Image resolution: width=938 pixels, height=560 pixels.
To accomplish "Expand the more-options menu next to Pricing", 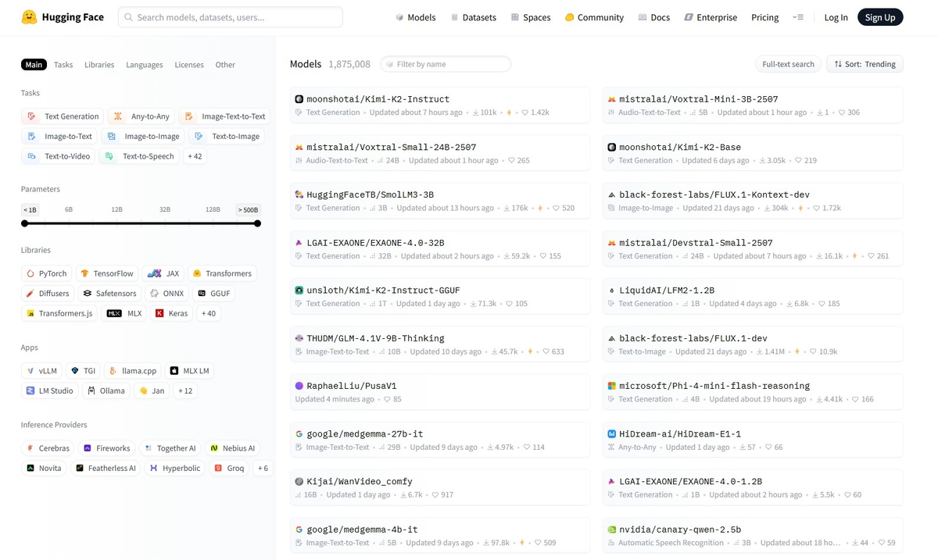I will pos(797,17).
